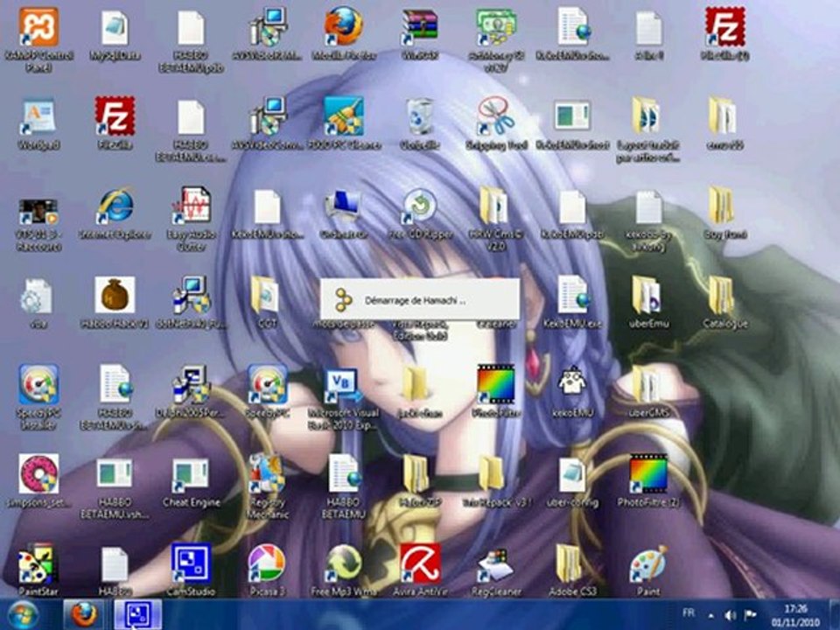This screenshot has width=840, height=630.
Task: Open the Free CD Ripper shortcut
Action: pos(420,206)
